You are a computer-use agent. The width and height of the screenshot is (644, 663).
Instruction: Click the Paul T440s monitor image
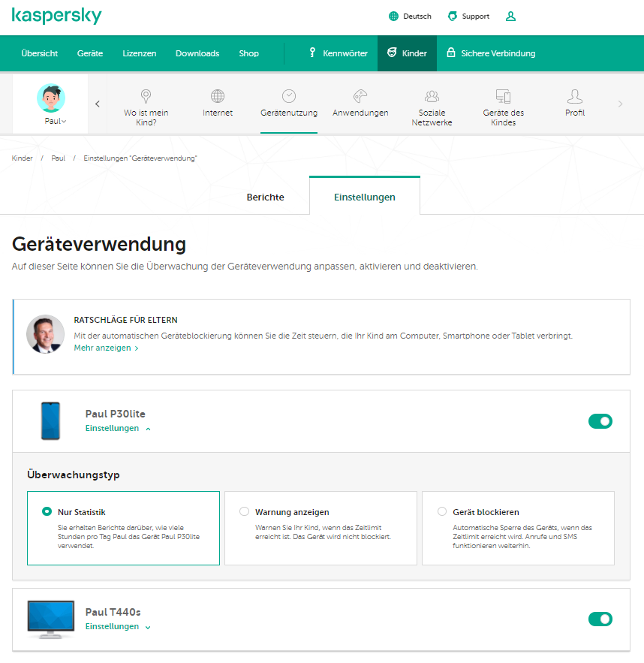(x=51, y=619)
